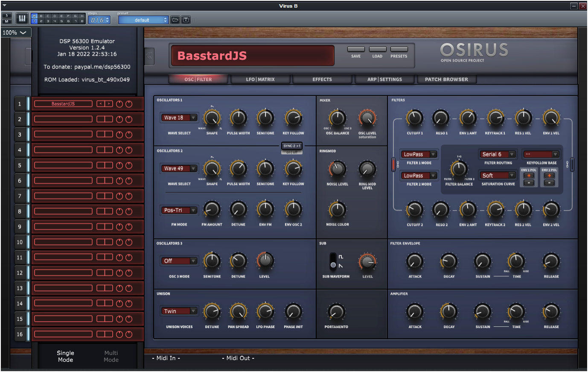This screenshot has height=372, width=588.
Task: Set Env 1 polarity to minus
Action: pyautogui.click(x=529, y=183)
